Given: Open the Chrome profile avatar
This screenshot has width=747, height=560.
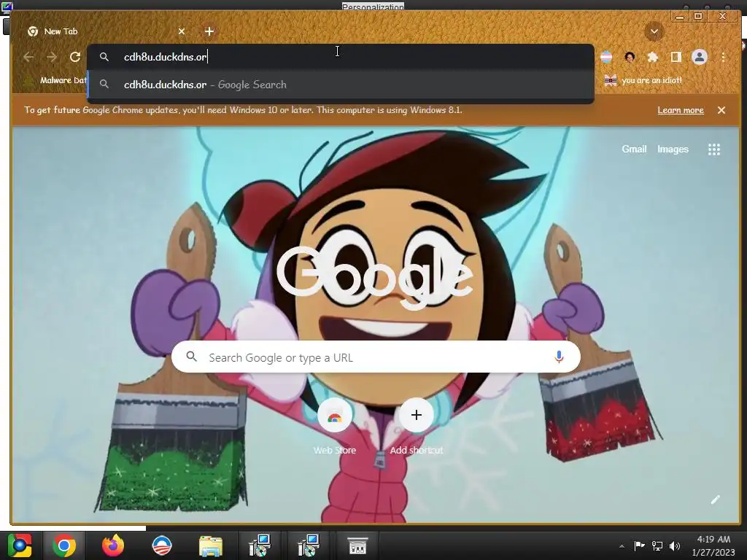Looking at the screenshot, I should pos(700,57).
